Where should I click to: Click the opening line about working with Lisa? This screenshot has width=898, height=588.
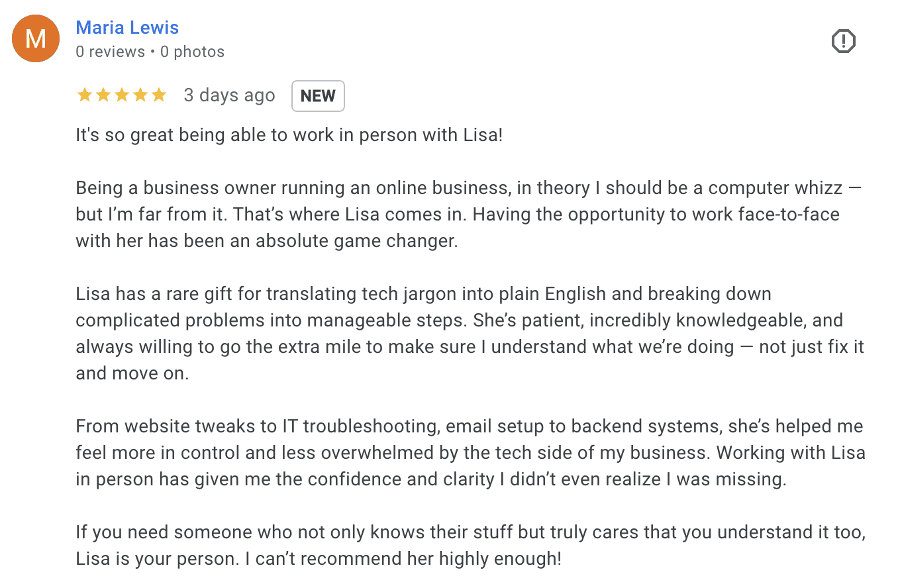click(289, 135)
